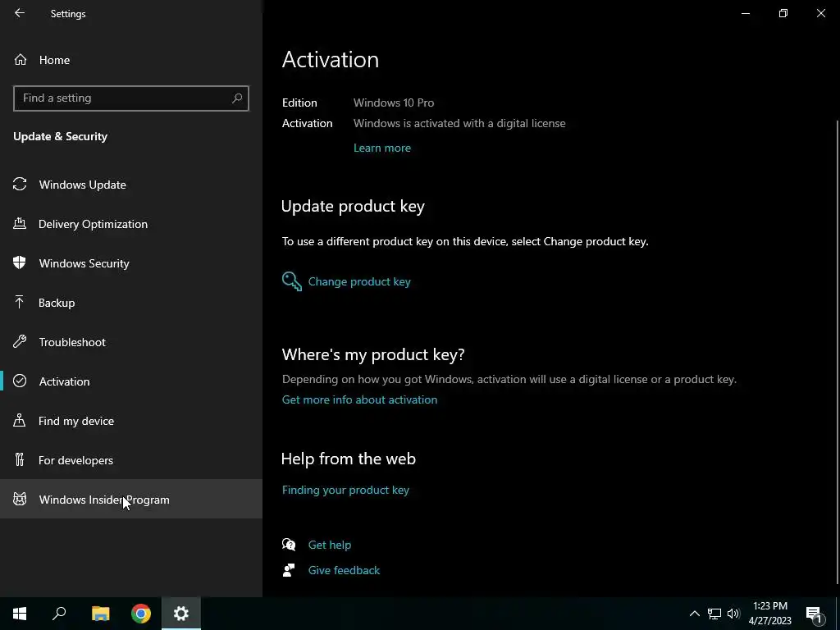Click the Delivery Optimization icon

[x=20, y=223]
